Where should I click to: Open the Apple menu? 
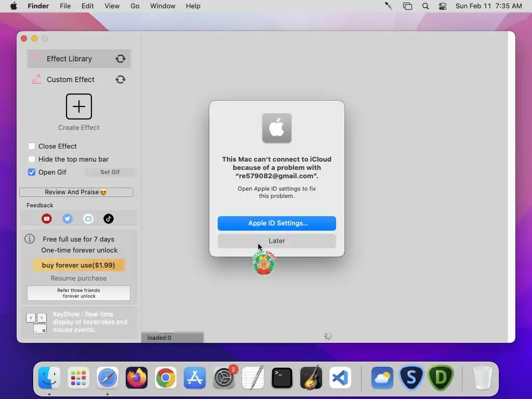pos(14,6)
